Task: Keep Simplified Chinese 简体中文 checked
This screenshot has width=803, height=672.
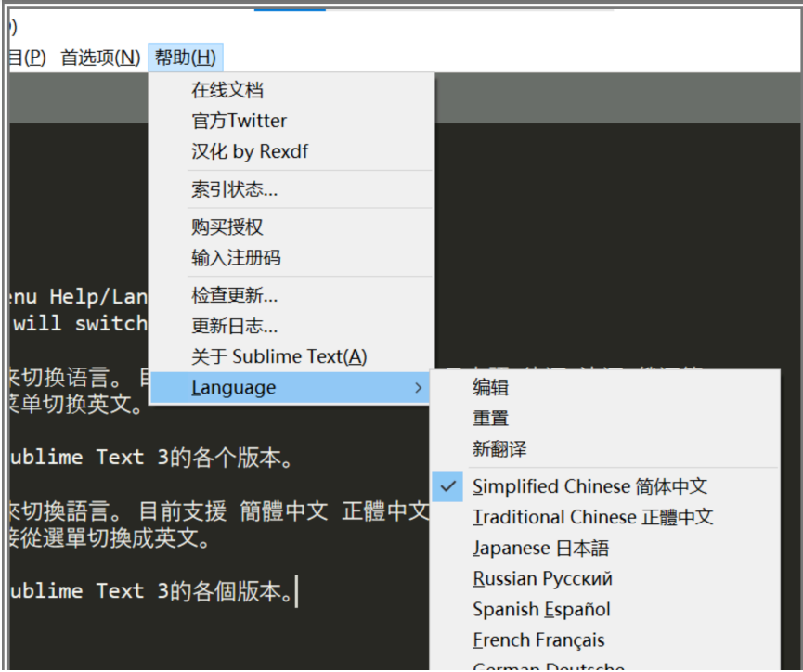Action: coord(589,485)
